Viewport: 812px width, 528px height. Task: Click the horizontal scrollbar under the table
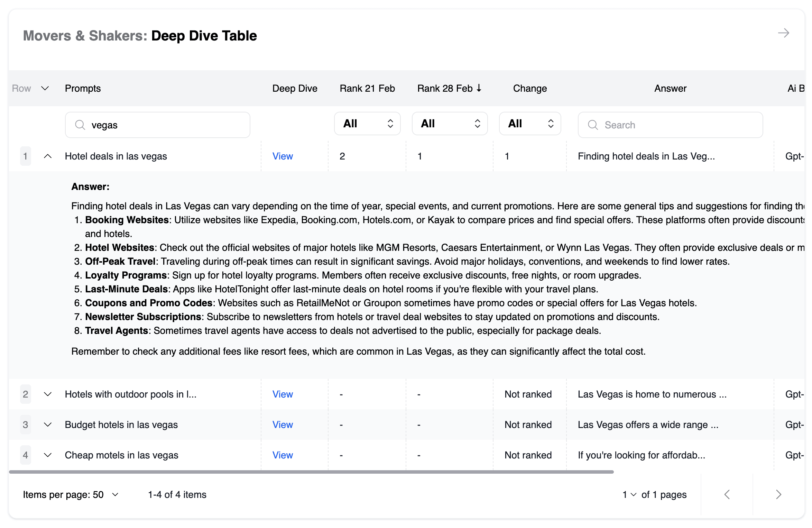coord(311,472)
